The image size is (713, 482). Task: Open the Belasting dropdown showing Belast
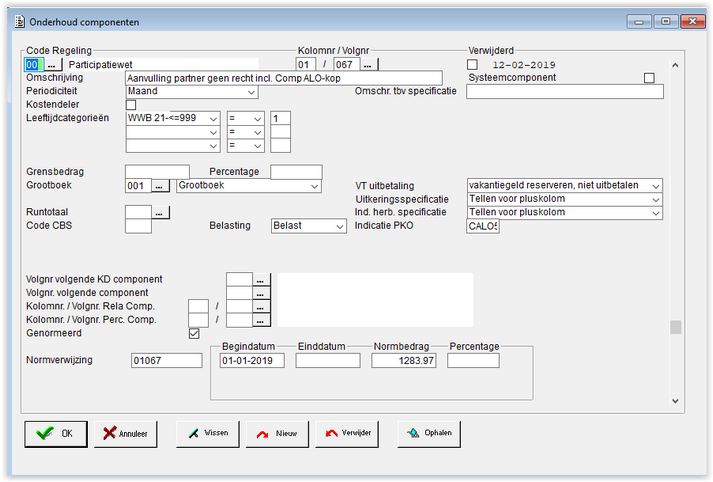click(308, 226)
